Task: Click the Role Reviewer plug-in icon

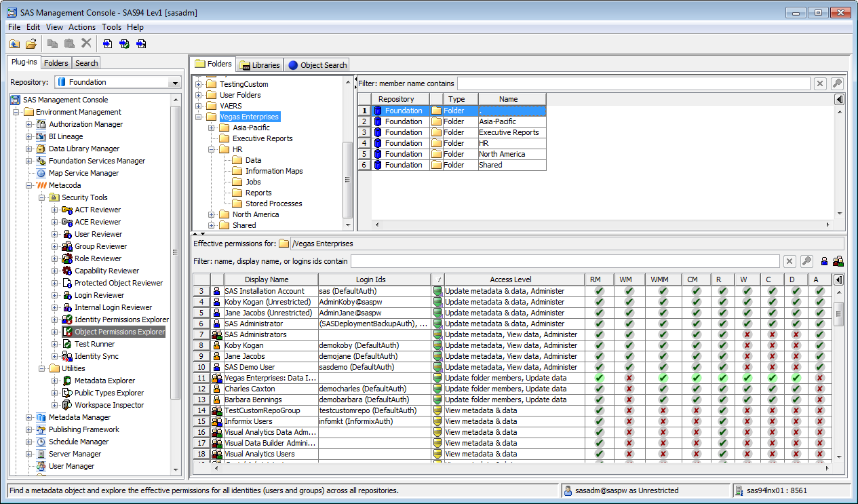Action: point(67,258)
